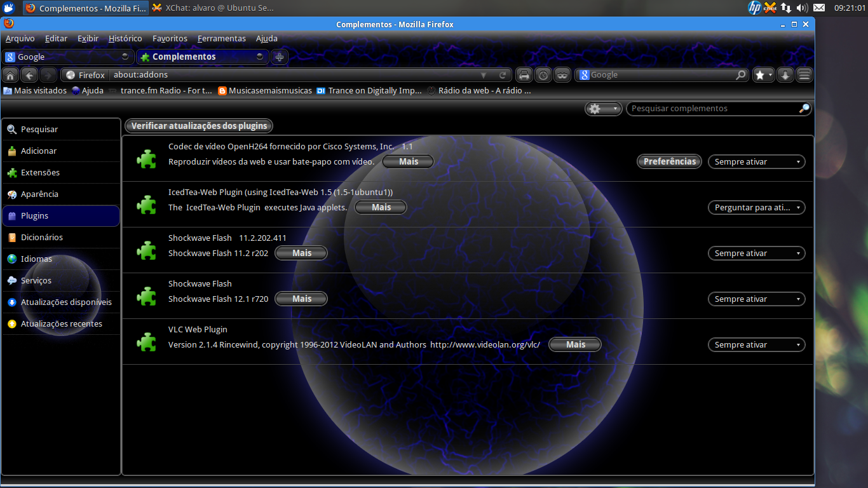This screenshot has width=868, height=488.
Task: Open the Editar menu
Action: click(56, 38)
